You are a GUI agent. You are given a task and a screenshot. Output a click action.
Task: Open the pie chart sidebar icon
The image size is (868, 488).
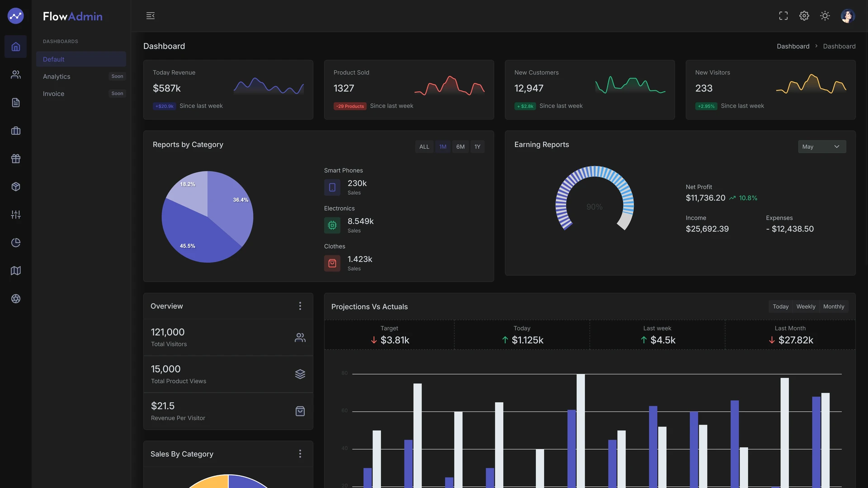point(16,243)
